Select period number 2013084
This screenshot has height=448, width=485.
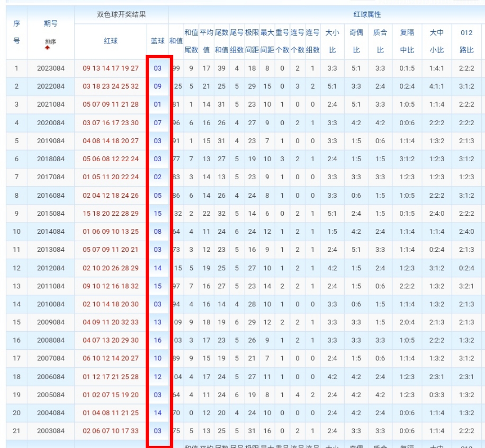[x=51, y=249]
